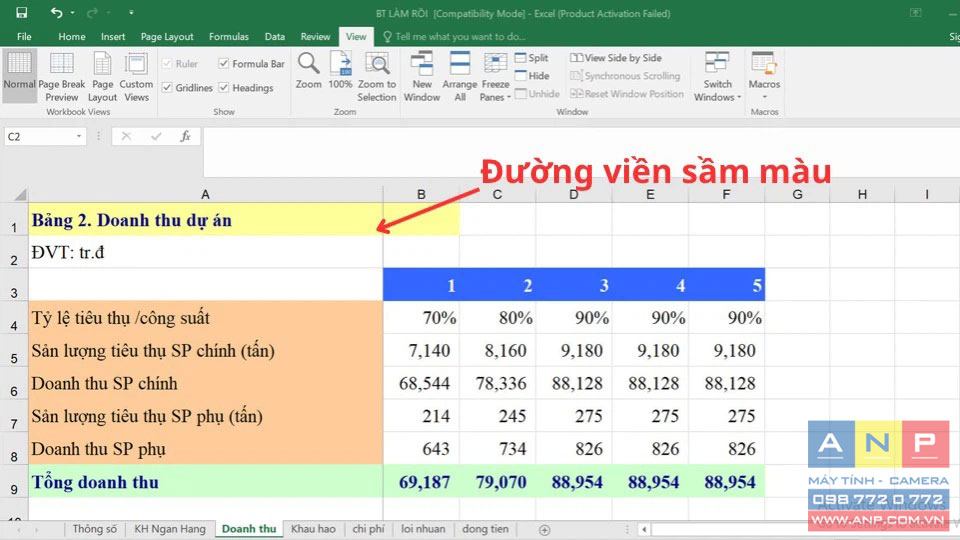Select cell 'Tỷ lệ tiêu thụ /công suất'
Image resolution: width=960 pixels, height=540 pixels.
coord(205,317)
